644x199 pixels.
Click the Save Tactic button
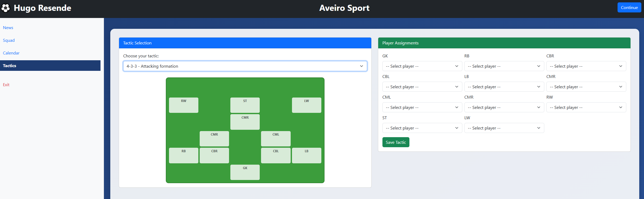coord(396,142)
